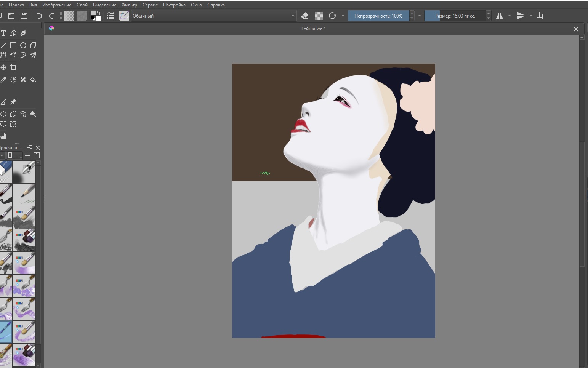
Task: Select the Rectangle shape tool
Action: pyautogui.click(x=13, y=45)
